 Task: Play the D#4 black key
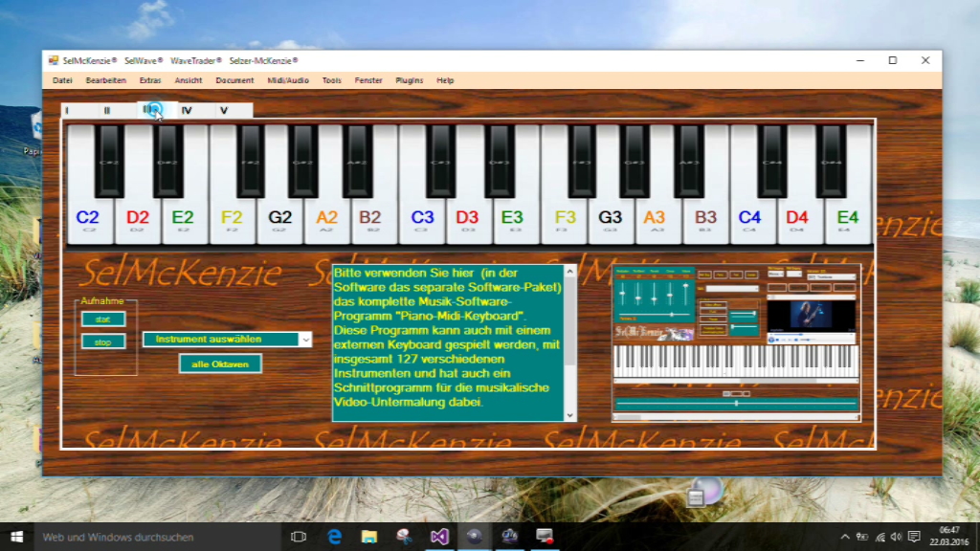click(832, 161)
